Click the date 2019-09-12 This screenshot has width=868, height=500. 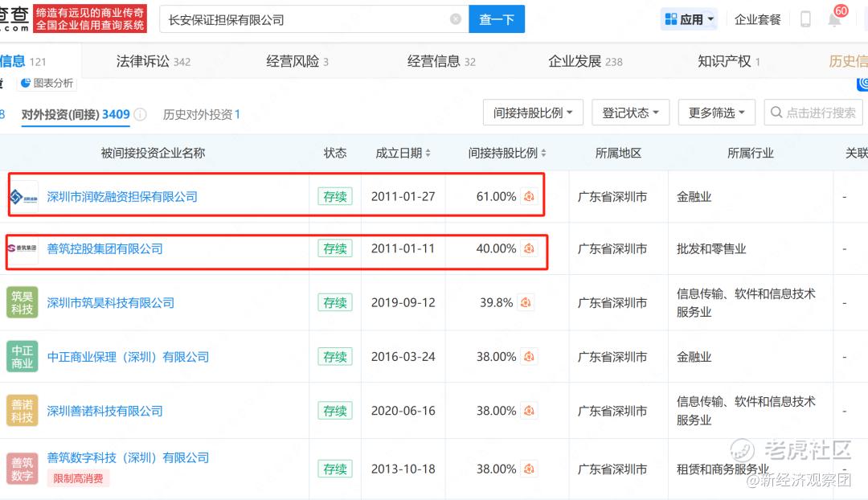pos(403,302)
